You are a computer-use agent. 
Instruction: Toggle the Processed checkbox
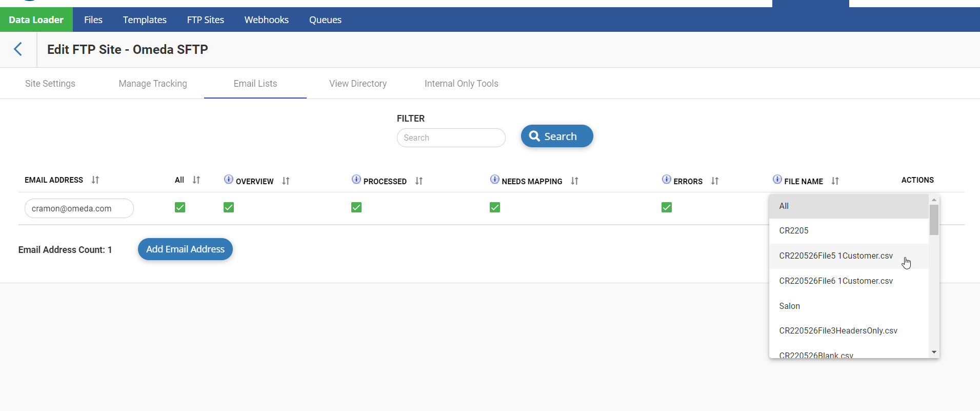point(356,207)
